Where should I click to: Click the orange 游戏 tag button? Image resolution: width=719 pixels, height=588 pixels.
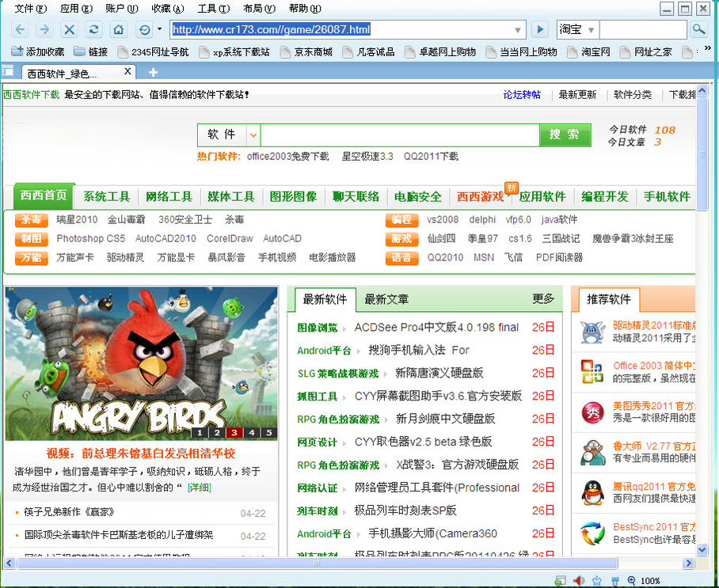pos(401,239)
